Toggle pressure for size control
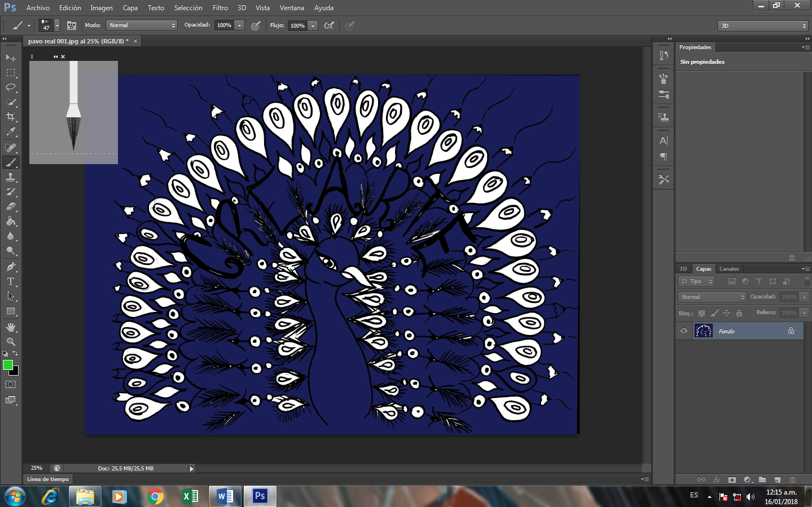Screen dimensions: 812x507 click(x=350, y=25)
